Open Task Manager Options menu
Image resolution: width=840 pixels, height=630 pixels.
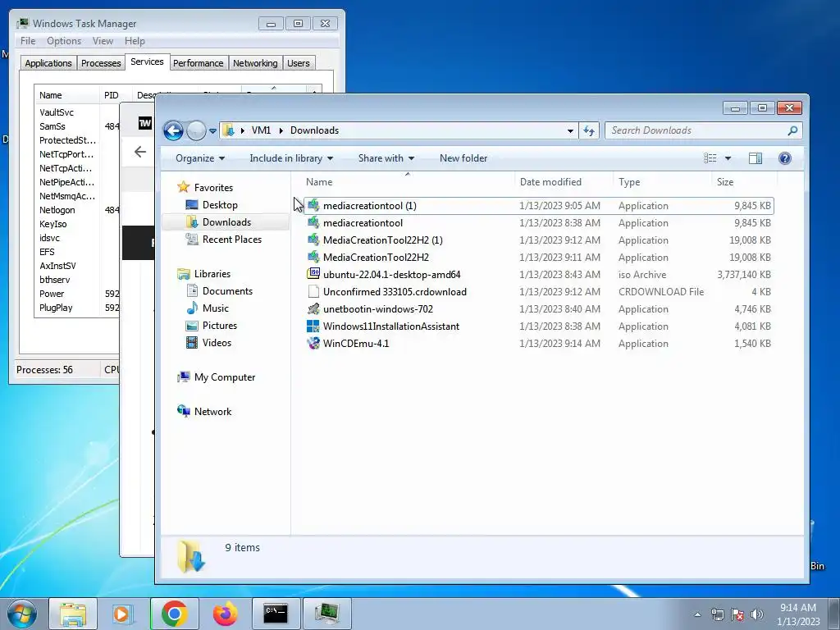point(64,41)
